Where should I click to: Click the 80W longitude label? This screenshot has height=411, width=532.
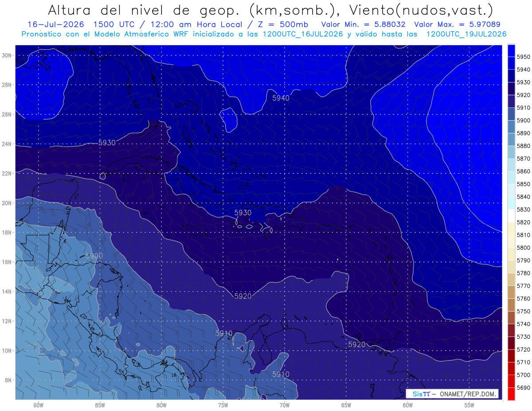coord(161,405)
